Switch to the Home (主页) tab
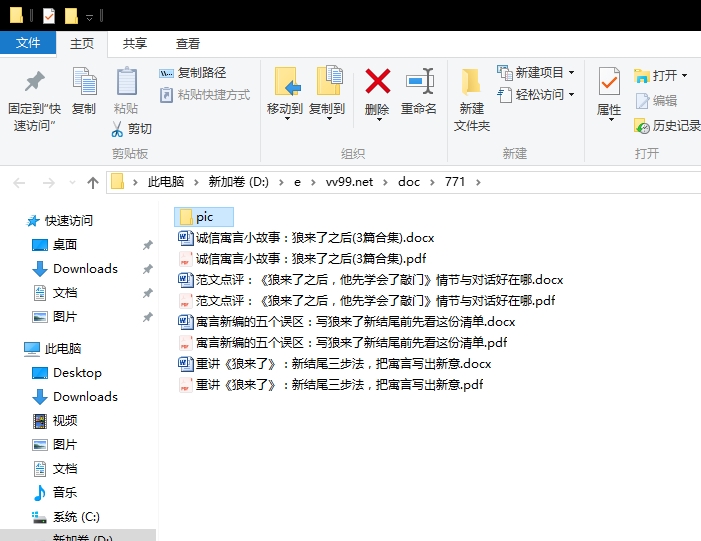Screen dimensions: 701x541 [x=82, y=44]
